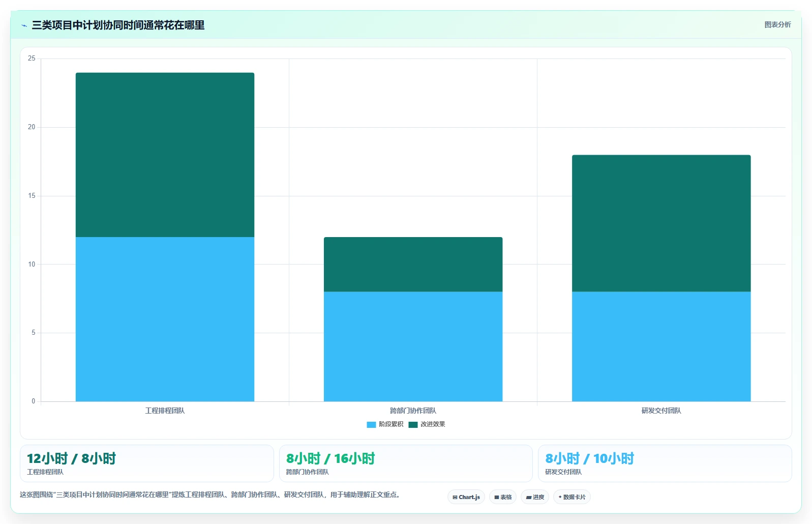
Task: Click the 12小时 / 8小时 value
Action: point(71,458)
